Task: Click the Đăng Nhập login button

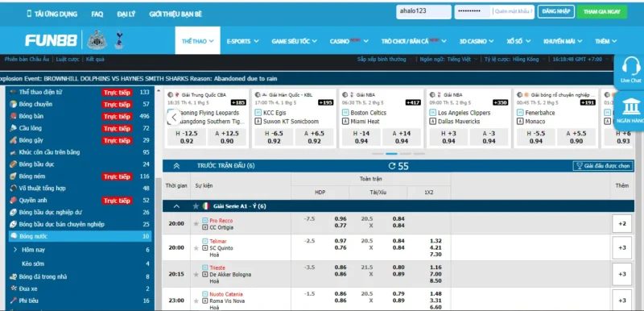Action: [555, 11]
